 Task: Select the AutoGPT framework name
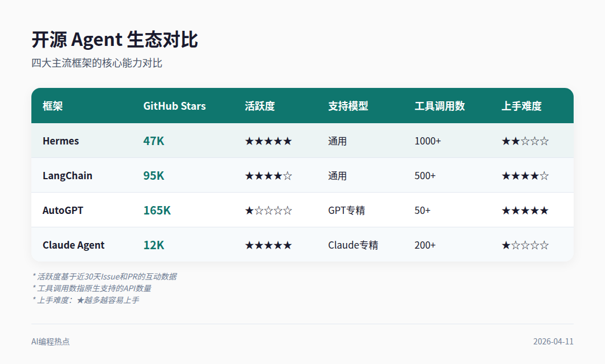[63, 211]
